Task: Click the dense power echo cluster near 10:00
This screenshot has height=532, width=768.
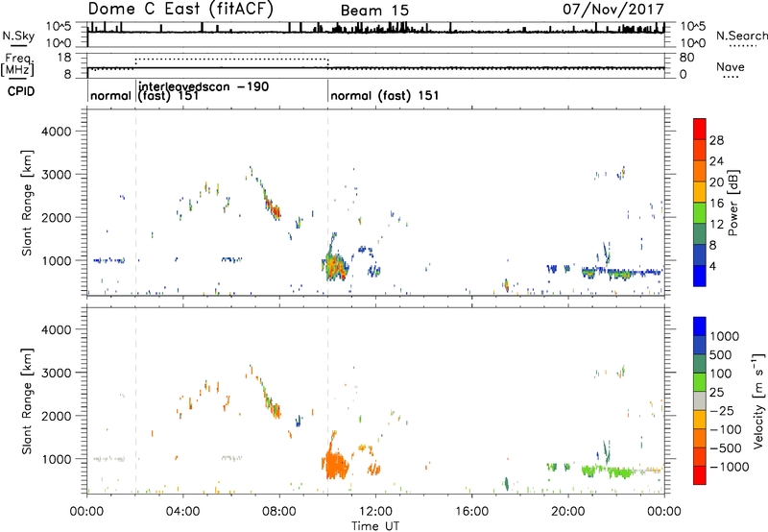Action: (x=335, y=267)
